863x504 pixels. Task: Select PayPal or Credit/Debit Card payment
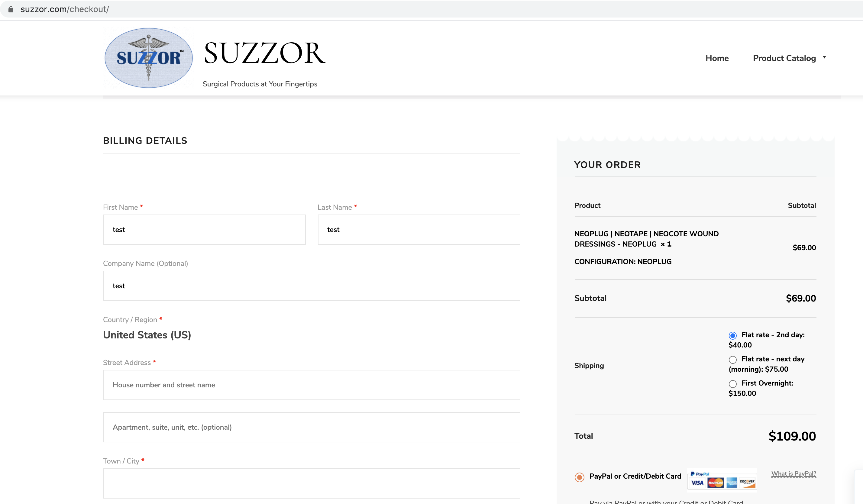pos(580,477)
